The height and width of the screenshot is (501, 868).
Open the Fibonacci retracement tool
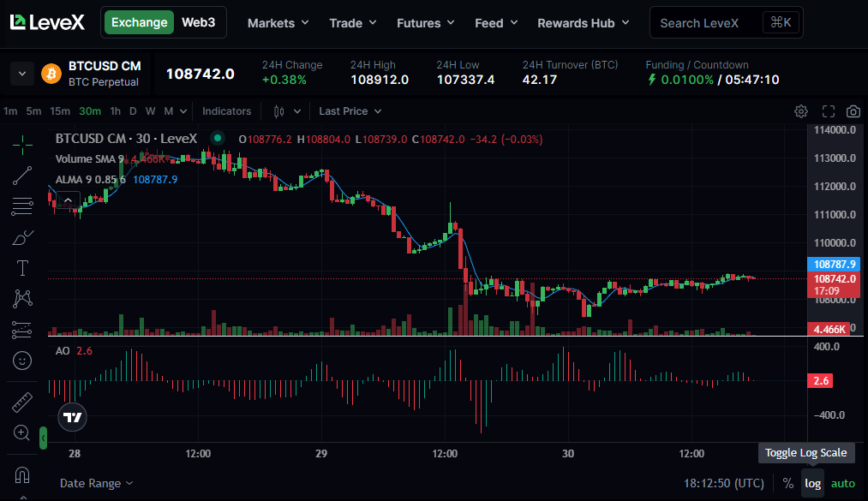click(x=22, y=206)
